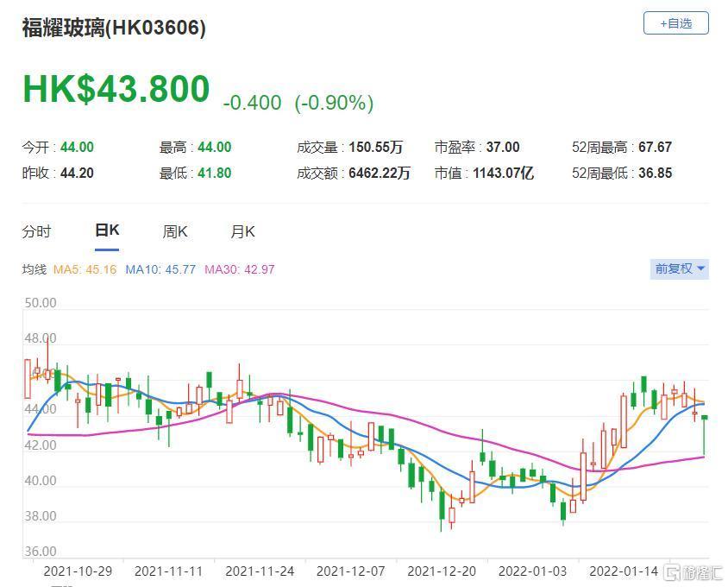Click the 52周最高 value 67.67
This screenshot has height=587, width=728.
(x=655, y=148)
